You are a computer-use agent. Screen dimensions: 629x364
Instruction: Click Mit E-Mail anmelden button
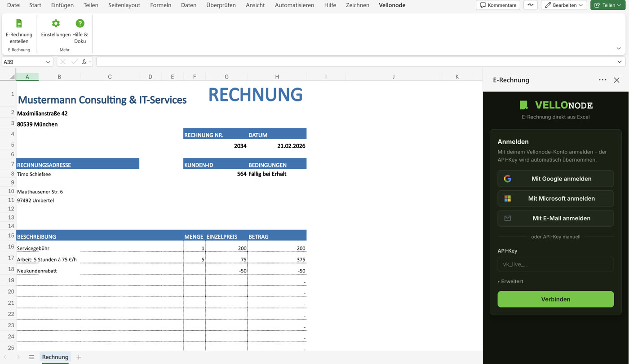(x=556, y=218)
